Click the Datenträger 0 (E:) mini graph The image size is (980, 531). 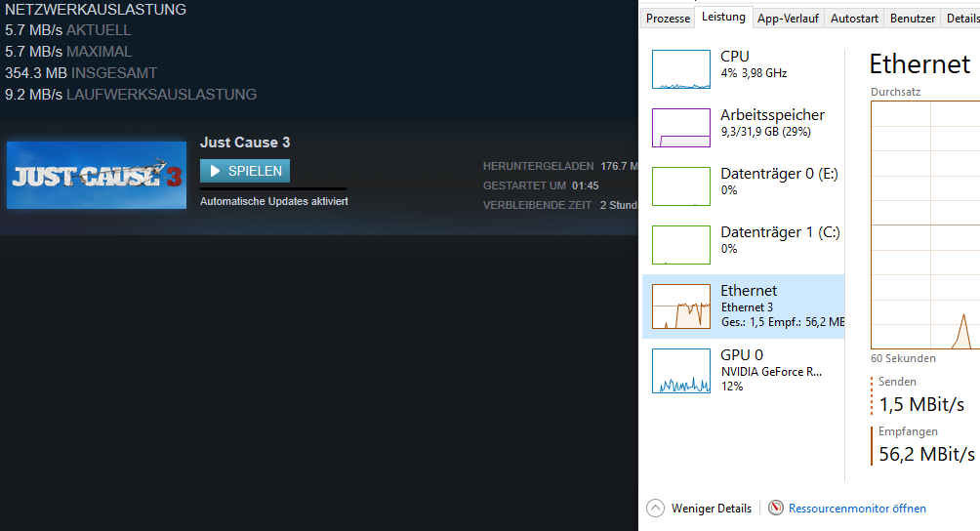click(x=681, y=186)
